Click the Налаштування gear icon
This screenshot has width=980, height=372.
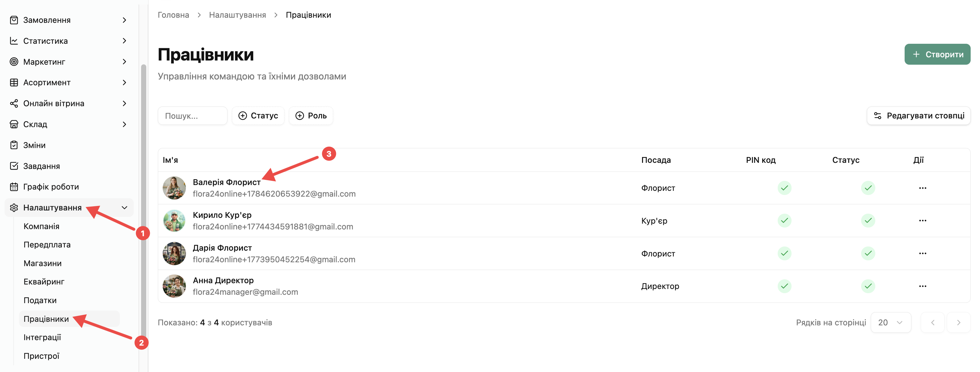tap(14, 208)
